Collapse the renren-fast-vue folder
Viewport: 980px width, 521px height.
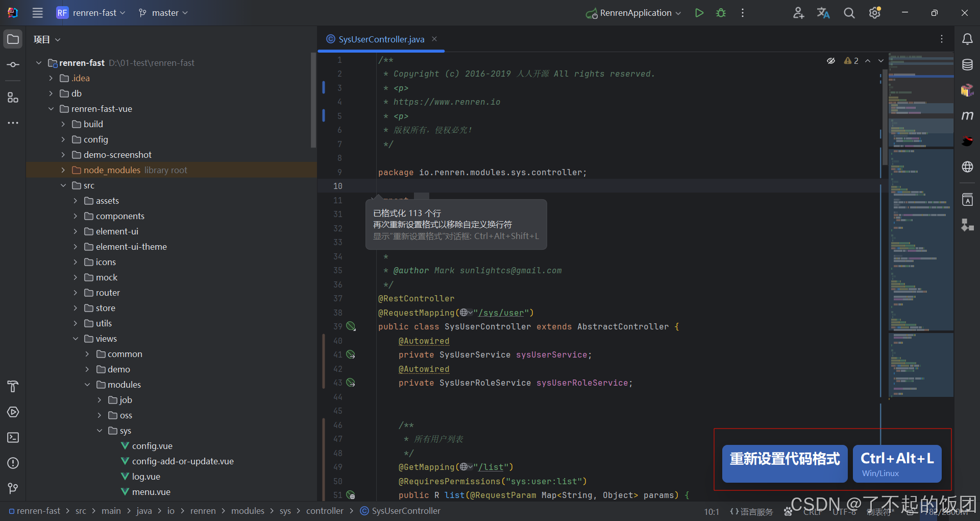coord(51,109)
